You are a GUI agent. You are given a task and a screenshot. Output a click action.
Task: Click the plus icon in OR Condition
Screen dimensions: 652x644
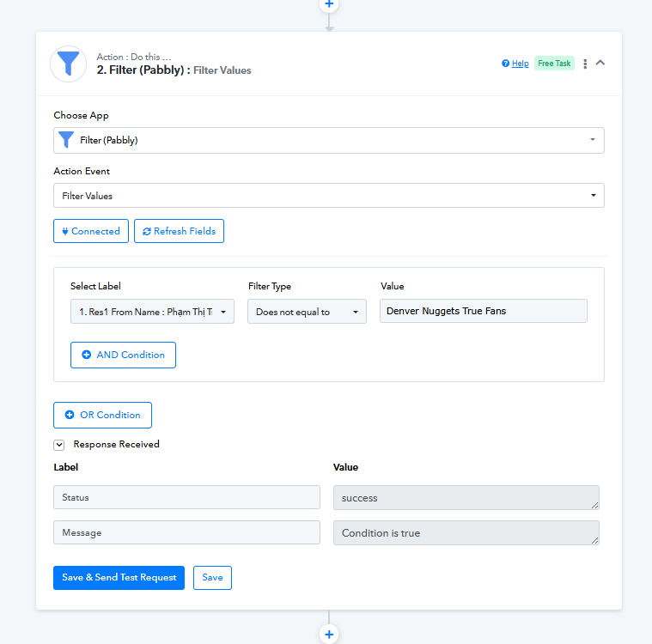point(70,415)
